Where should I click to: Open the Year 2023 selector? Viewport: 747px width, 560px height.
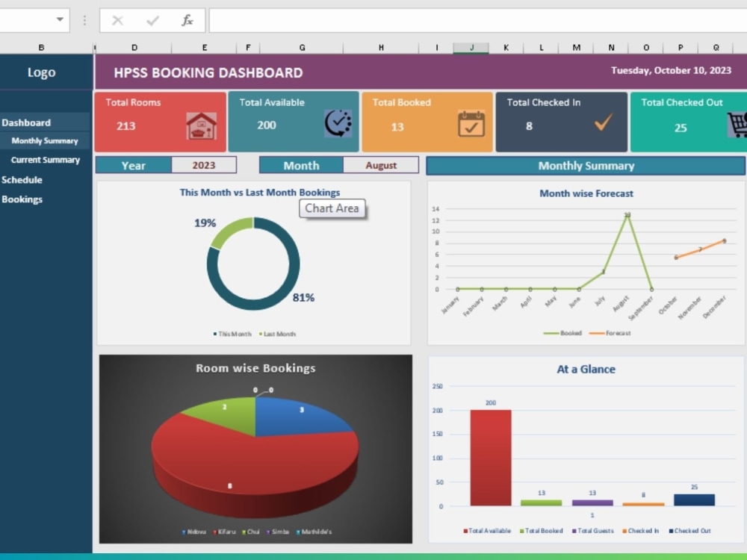[204, 165]
